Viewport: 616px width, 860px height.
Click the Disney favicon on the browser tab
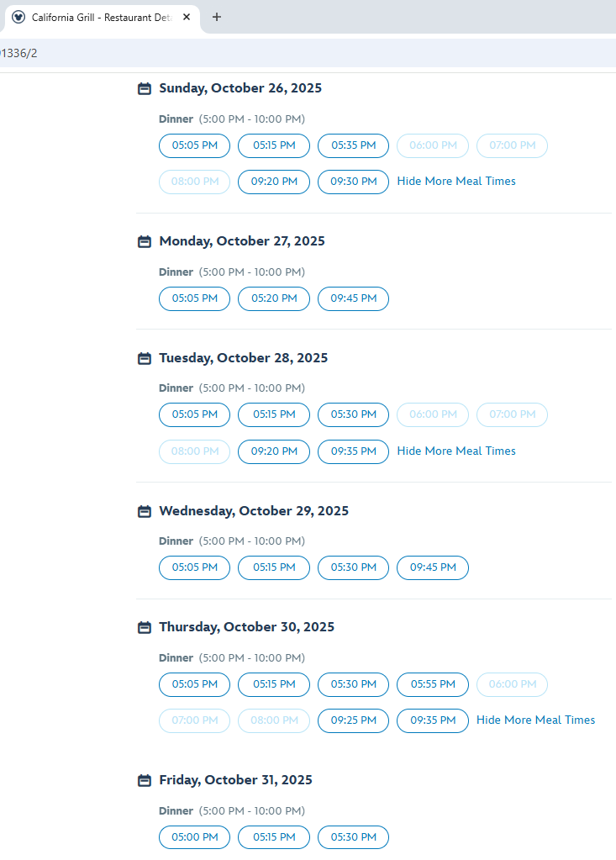click(18, 17)
